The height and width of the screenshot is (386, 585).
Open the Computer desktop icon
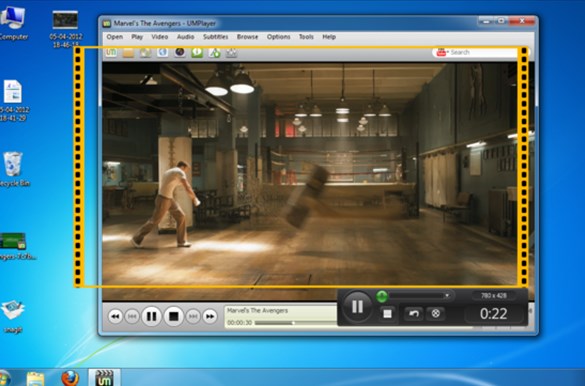point(12,22)
